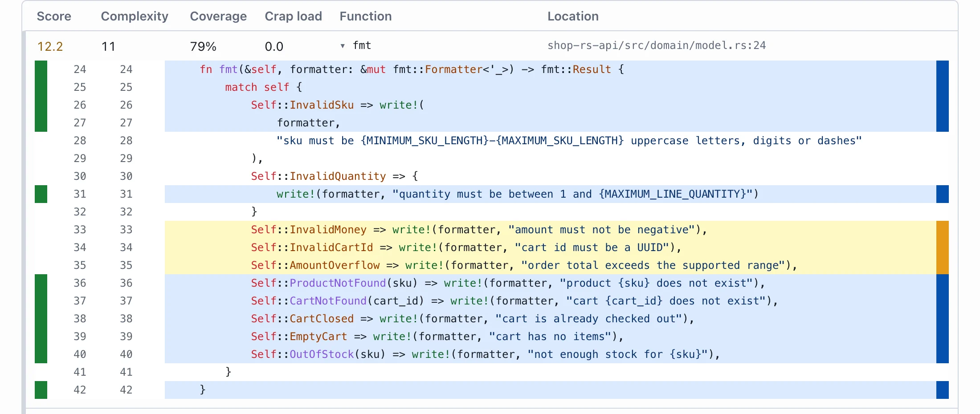Viewport: 980px width, 414px height.
Task: Click the Self::OutOfStock code line
Action: [x=550, y=354]
